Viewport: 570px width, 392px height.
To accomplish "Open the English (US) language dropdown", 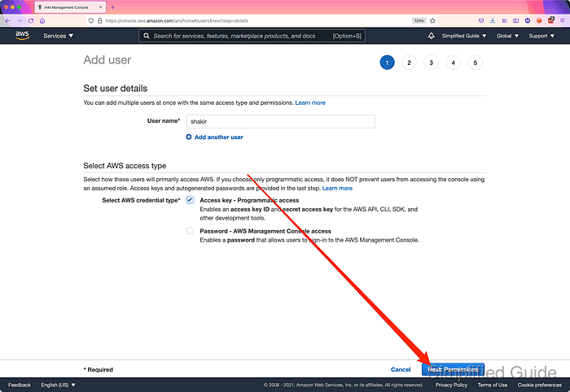I will point(58,385).
